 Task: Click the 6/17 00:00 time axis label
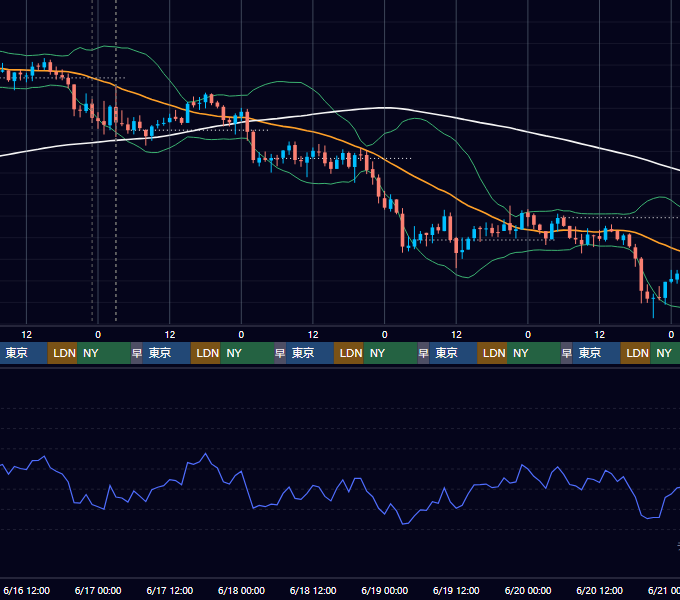point(98,590)
